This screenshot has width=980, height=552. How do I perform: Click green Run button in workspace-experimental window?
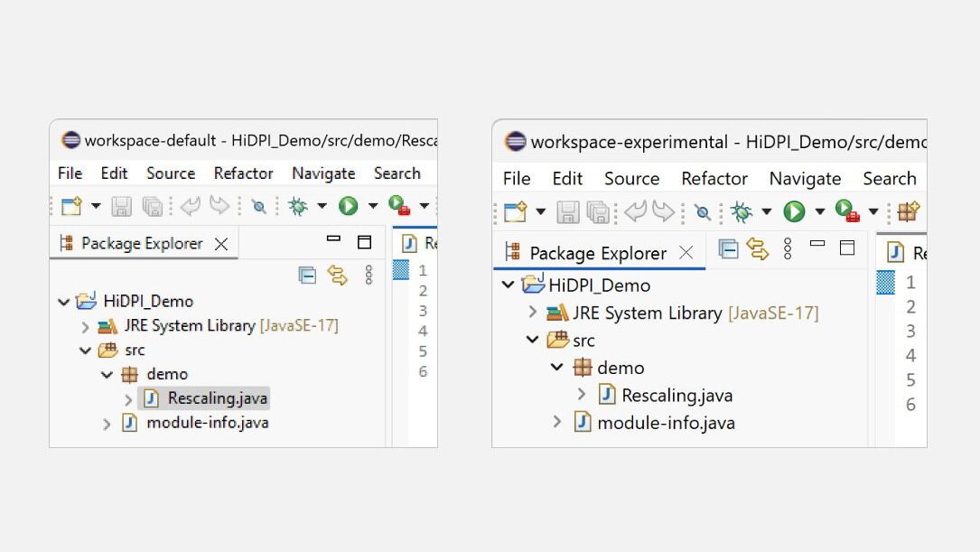coord(794,212)
